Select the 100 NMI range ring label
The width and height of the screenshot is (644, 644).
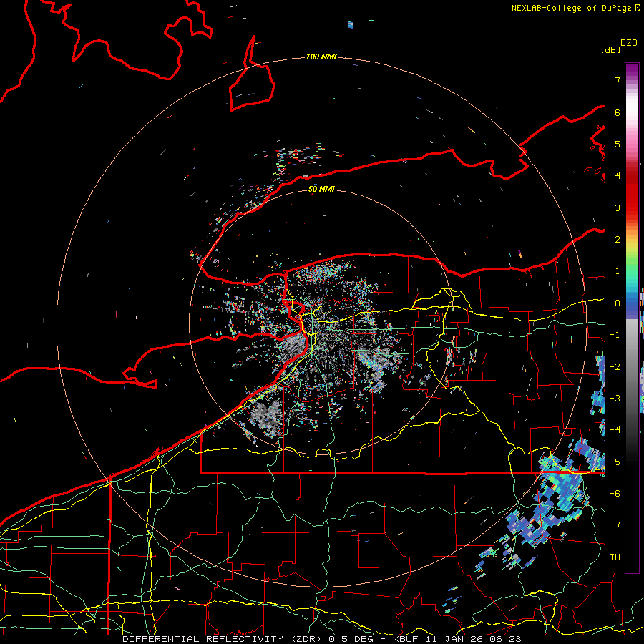321,57
